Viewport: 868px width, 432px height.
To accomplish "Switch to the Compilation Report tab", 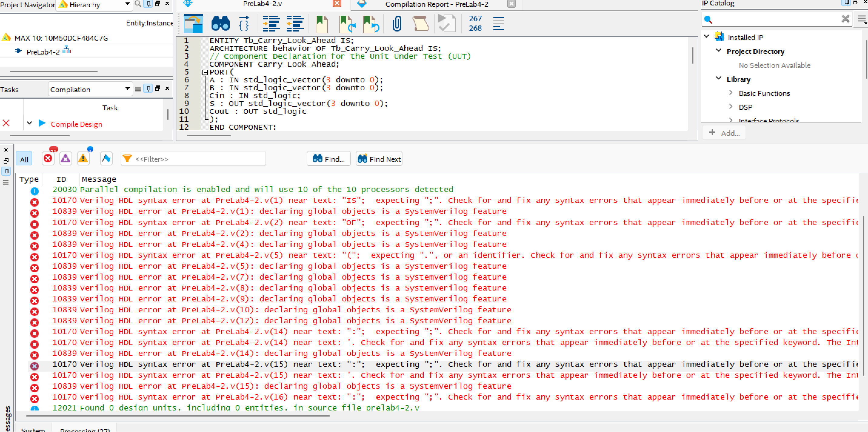I will click(437, 4).
